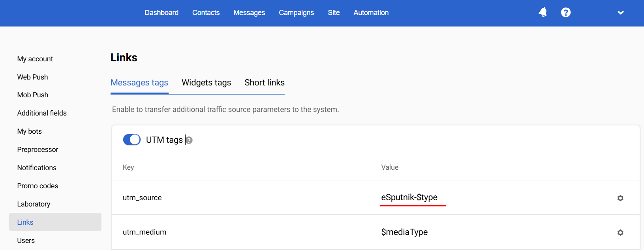The height and width of the screenshot is (250, 644).
Task: Open the Laboratory sidebar link
Action: point(34,204)
